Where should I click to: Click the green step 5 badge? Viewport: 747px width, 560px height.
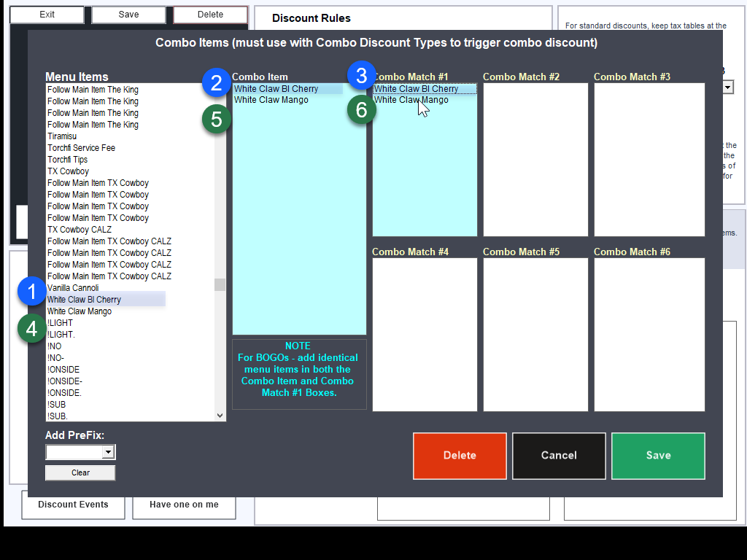[x=216, y=119]
